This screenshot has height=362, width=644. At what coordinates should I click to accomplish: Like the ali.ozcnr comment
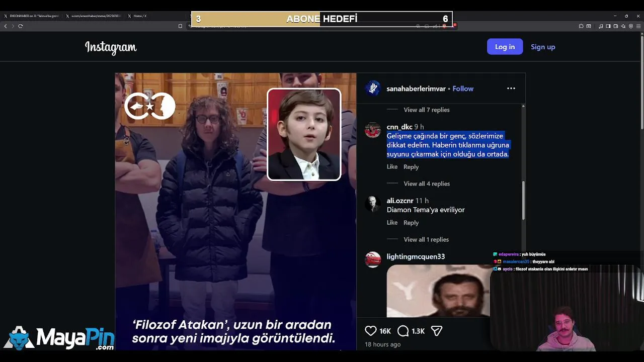click(x=392, y=223)
